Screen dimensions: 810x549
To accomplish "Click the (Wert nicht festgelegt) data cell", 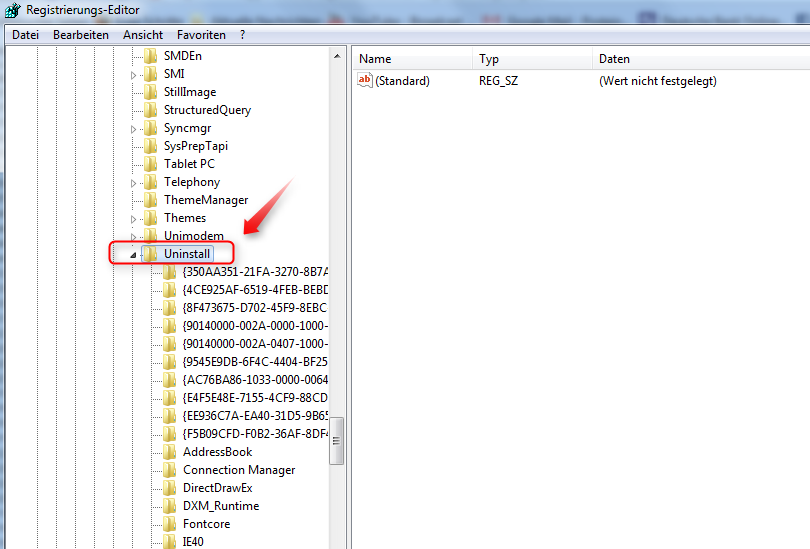I will [x=658, y=81].
